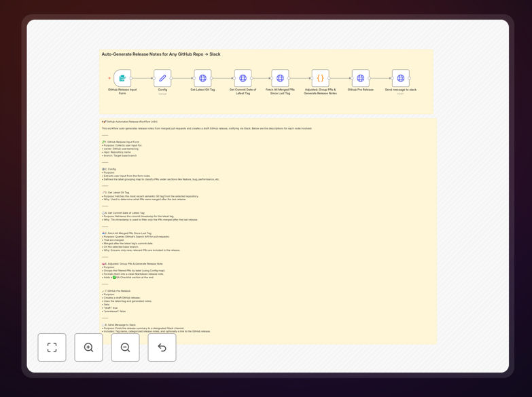Viewport: 532px width, 397px height.
Task: Click the '3. Get Latest Git Tag' note heading
Action: (116, 193)
